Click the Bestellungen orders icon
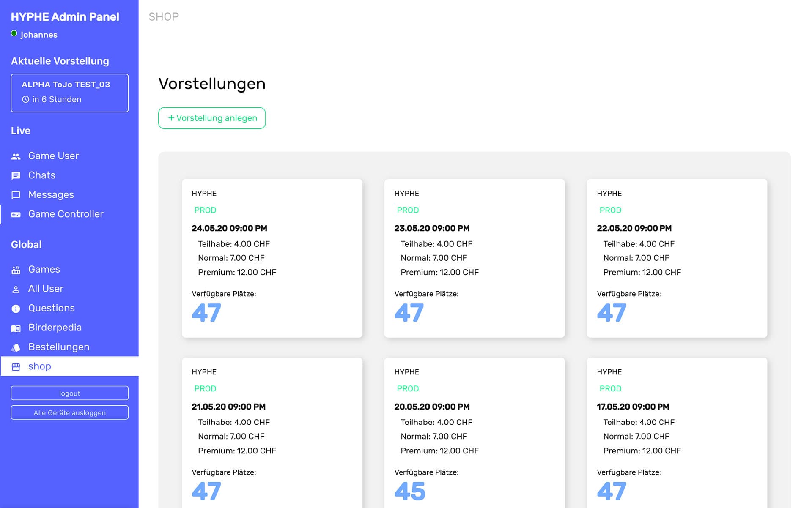Viewport: 812px width, 508px height. pyautogui.click(x=16, y=347)
